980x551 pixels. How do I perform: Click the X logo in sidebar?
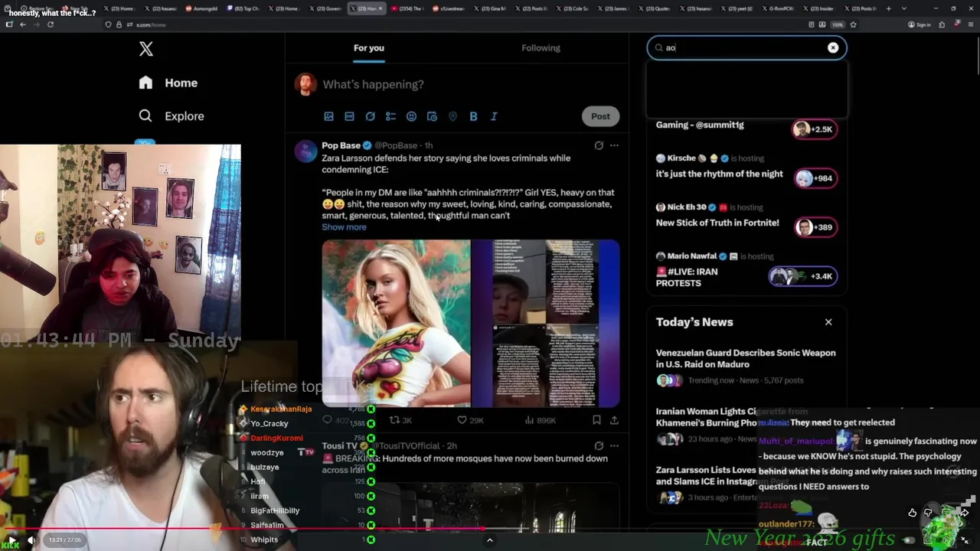(146, 49)
